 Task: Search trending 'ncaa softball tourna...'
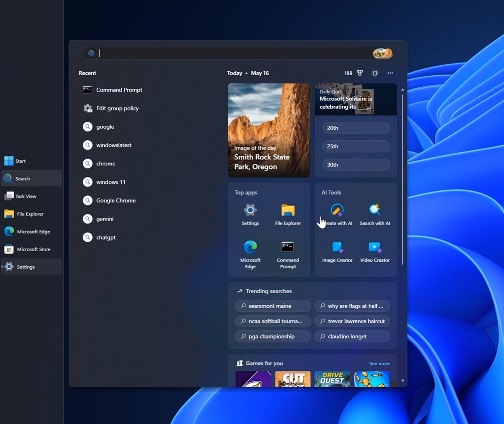273,321
